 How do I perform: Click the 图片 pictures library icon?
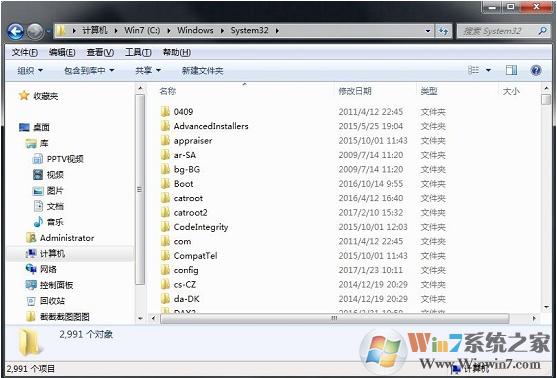38,191
